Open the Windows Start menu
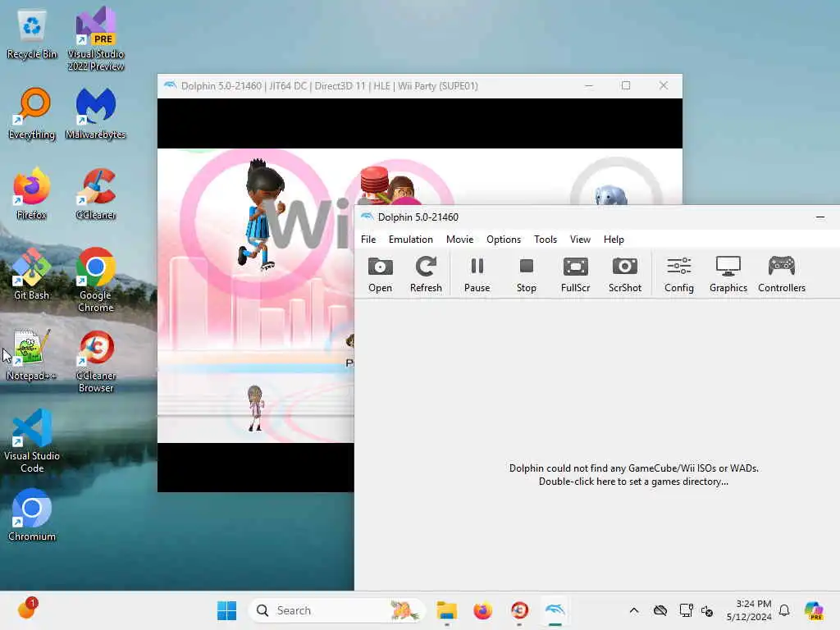This screenshot has width=840, height=630. pos(226,610)
